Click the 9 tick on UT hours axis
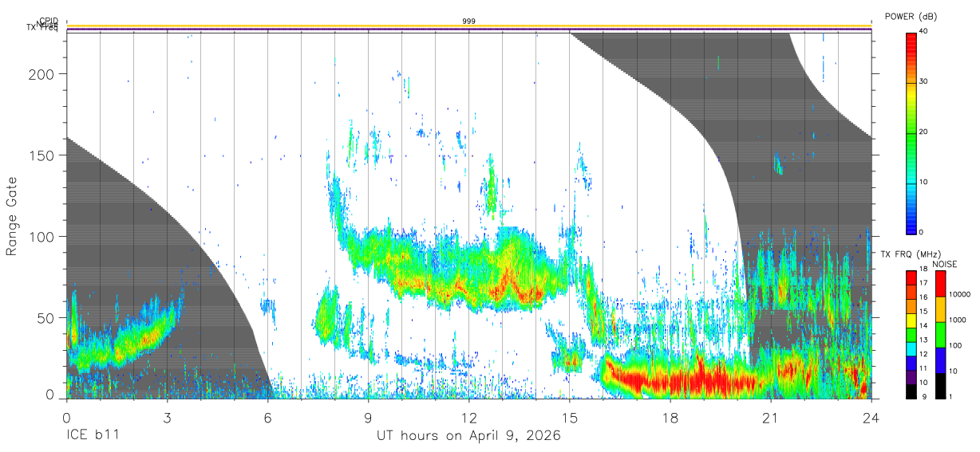 (x=368, y=418)
